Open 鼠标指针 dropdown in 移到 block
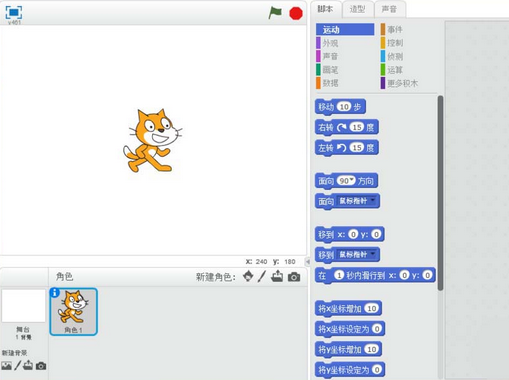509x380 pixels. tap(358, 255)
